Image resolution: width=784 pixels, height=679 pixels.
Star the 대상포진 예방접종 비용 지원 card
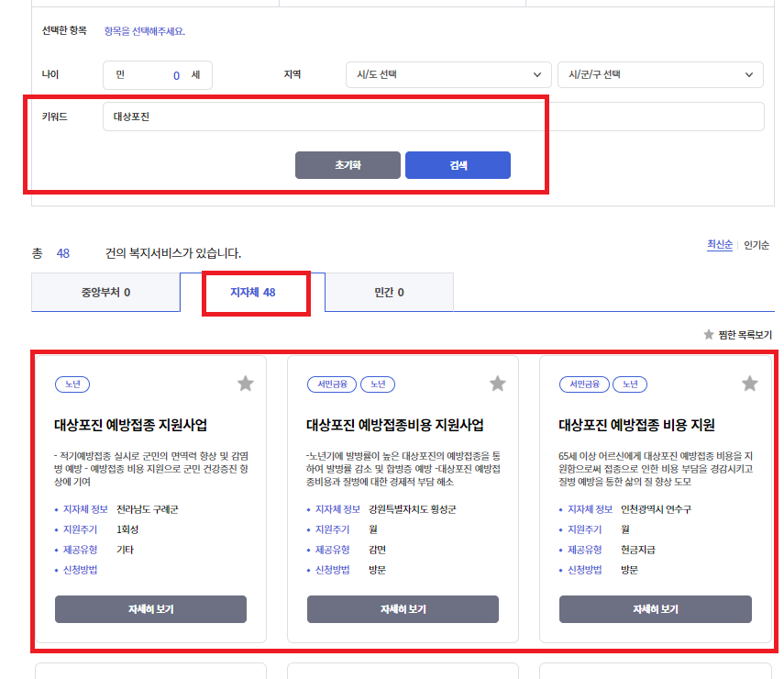[x=749, y=384]
